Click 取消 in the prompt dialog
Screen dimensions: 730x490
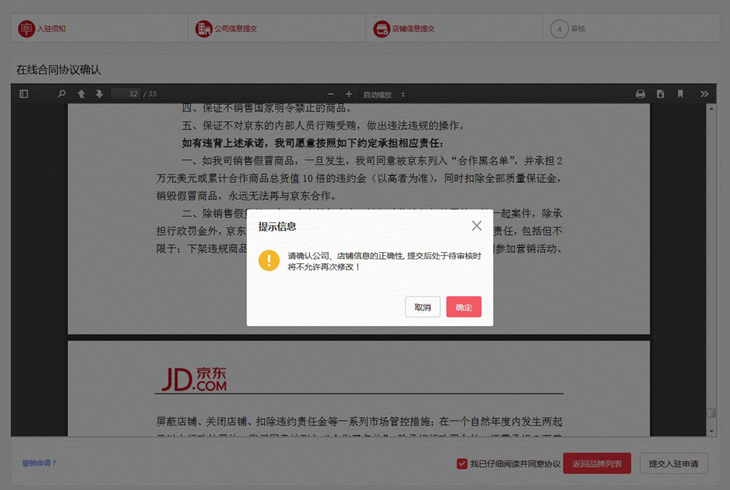coord(422,307)
